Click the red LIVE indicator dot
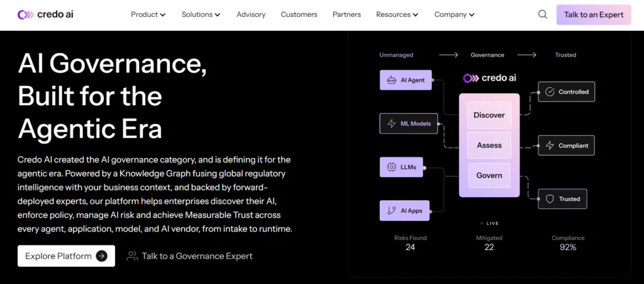 [x=482, y=224]
